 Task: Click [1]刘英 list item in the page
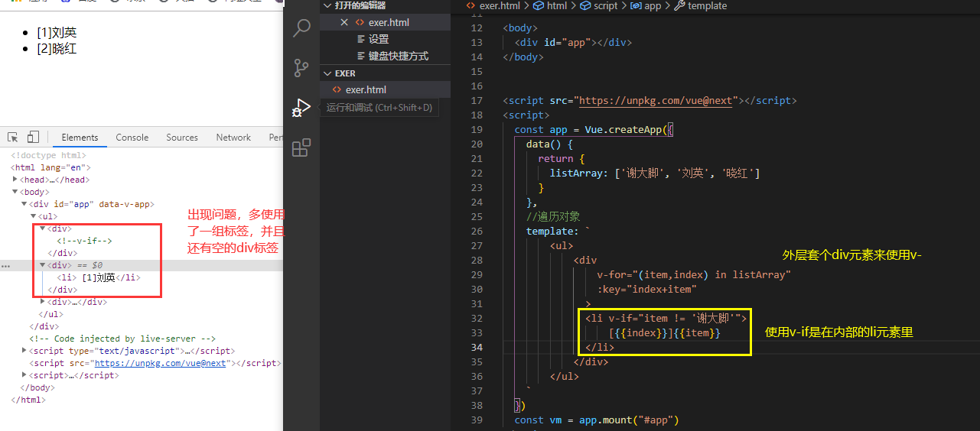(57, 33)
